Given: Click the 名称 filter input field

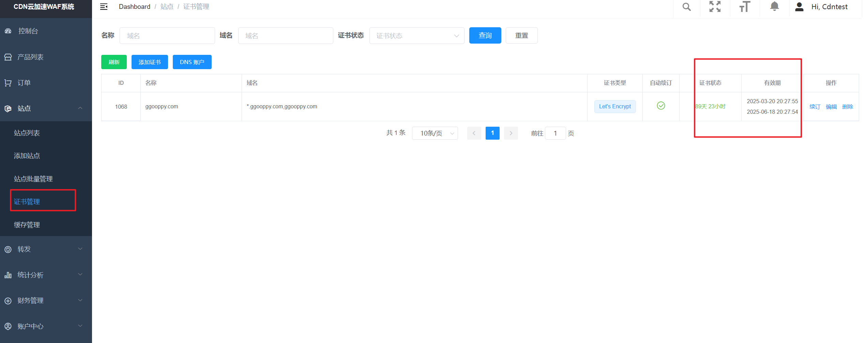Looking at the screenshot, I should 167,36.
